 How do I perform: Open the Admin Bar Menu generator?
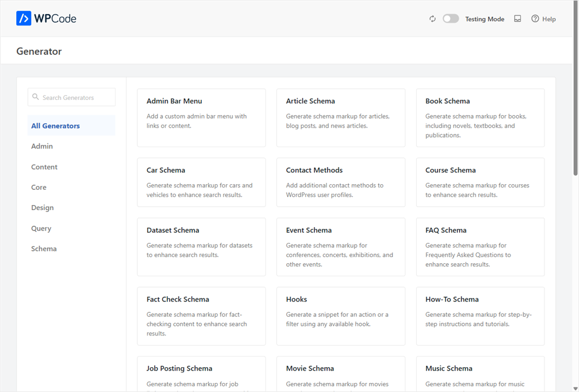(x=201, y=117)
